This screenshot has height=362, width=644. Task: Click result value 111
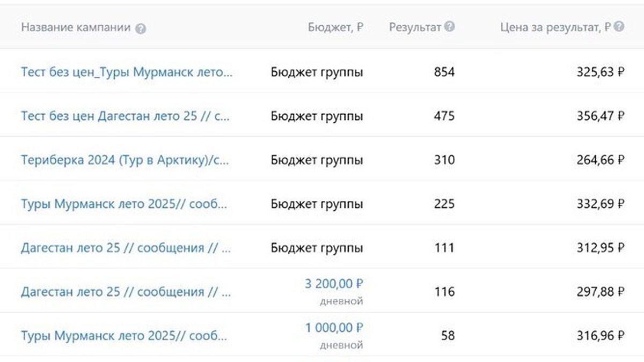coord(444,248)
